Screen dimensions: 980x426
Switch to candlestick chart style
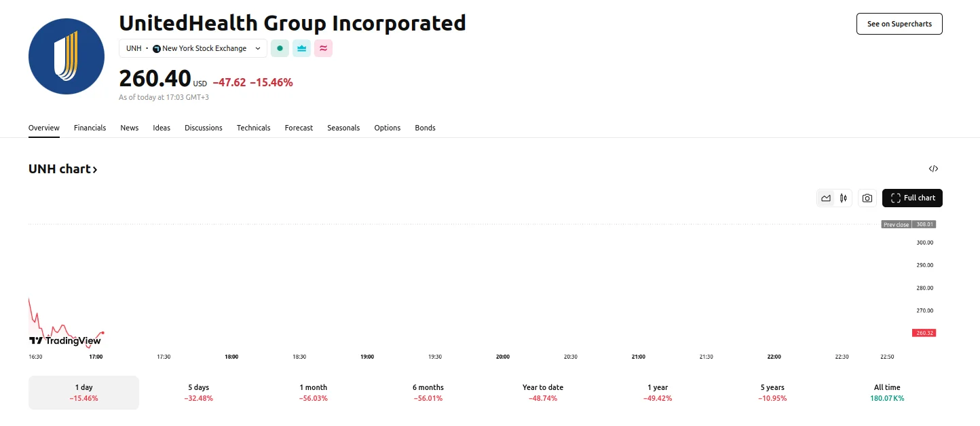pos(844,198)
